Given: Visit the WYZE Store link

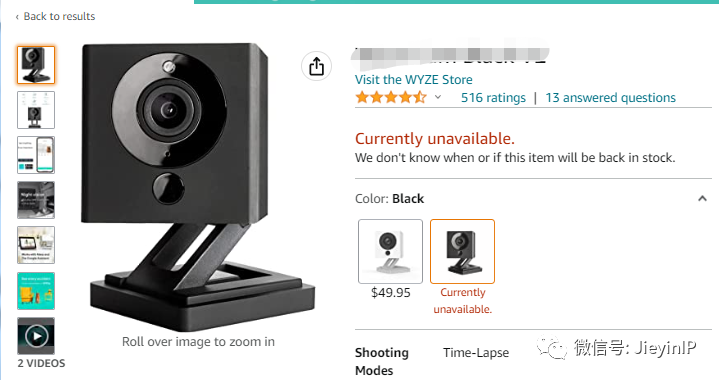Looking at the screenshot, I should 414,80.
